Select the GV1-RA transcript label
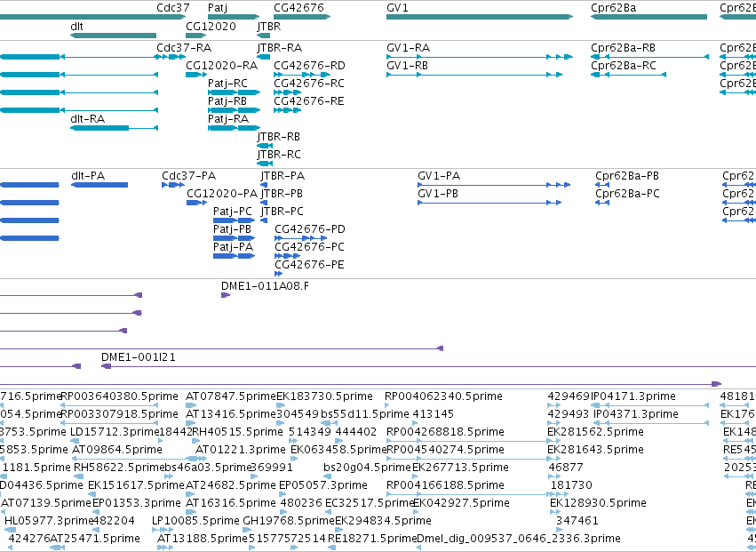This screenshot has width=756, height=552. coord(408,48)
